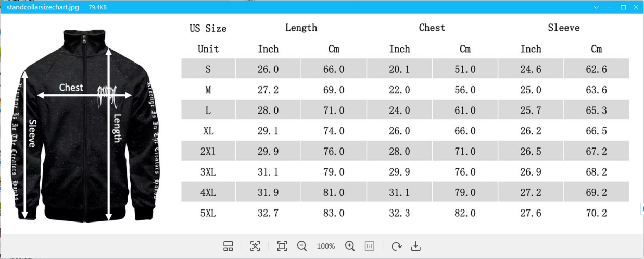
Task: Click the US Size header text
Action: pos(208,28)
